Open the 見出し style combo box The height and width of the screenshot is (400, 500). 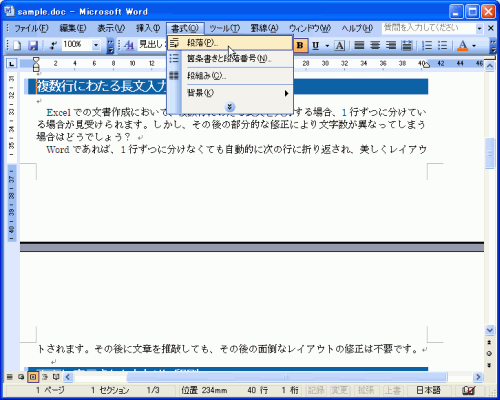coord(152,44)
